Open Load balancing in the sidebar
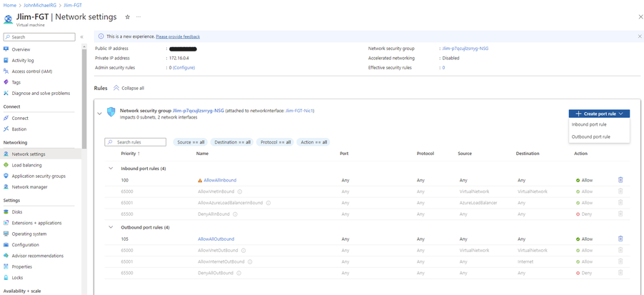Viewport: 644px width, 295px height. 26,165
